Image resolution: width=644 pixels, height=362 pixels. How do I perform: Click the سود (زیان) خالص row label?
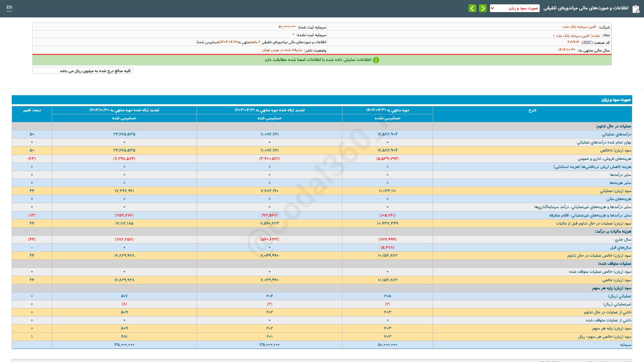[616, 280]
